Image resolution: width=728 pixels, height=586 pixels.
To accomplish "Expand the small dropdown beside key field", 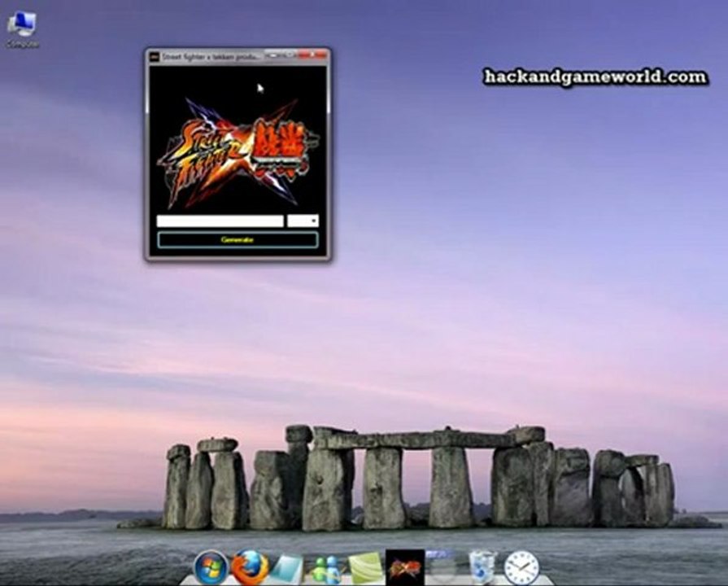I will point(303,221).
